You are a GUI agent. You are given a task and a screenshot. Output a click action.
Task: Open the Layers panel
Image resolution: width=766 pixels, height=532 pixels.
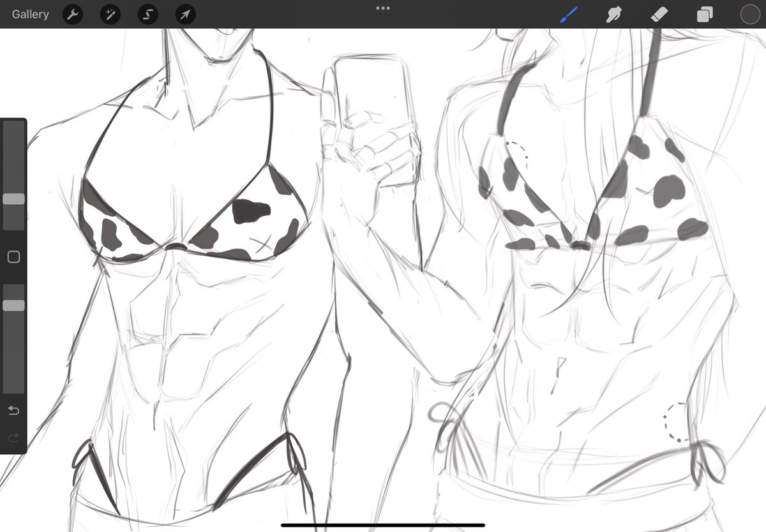click(705, 14)
